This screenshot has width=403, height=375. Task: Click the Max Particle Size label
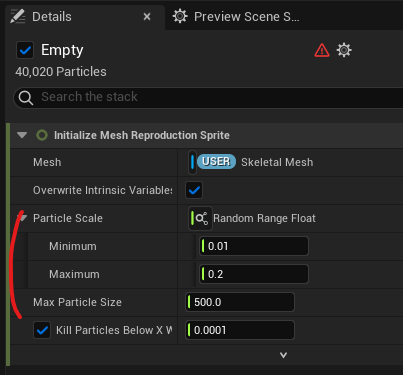point(77,302)
